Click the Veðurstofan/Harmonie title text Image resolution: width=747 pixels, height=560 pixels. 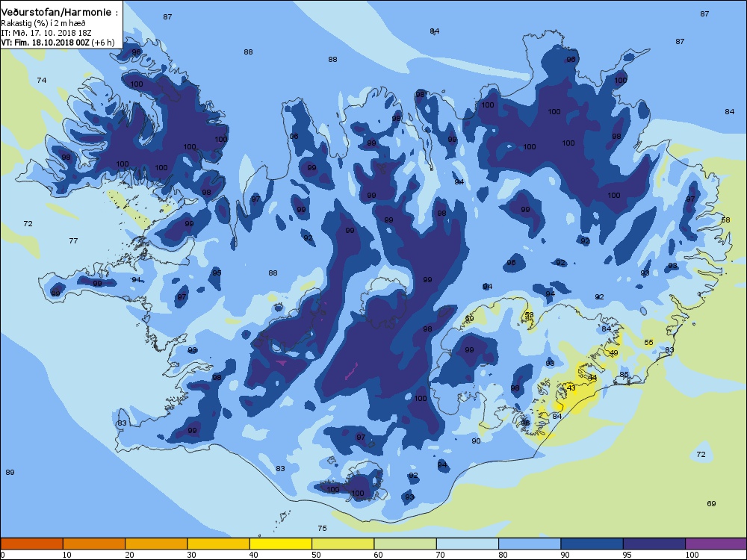pyautogui.click(x=60, y=13)
